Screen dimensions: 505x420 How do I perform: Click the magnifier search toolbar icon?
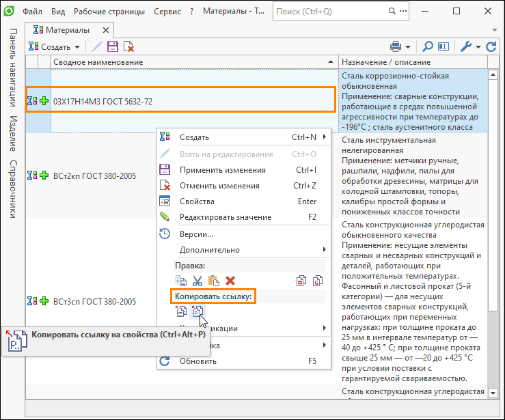pyautogui.click(x=427, y=46)
